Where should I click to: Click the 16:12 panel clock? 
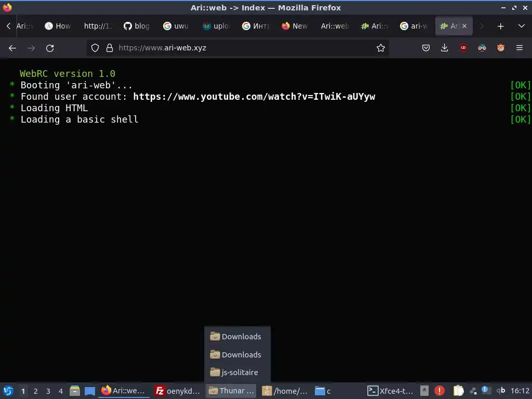(x=520, y=391)
